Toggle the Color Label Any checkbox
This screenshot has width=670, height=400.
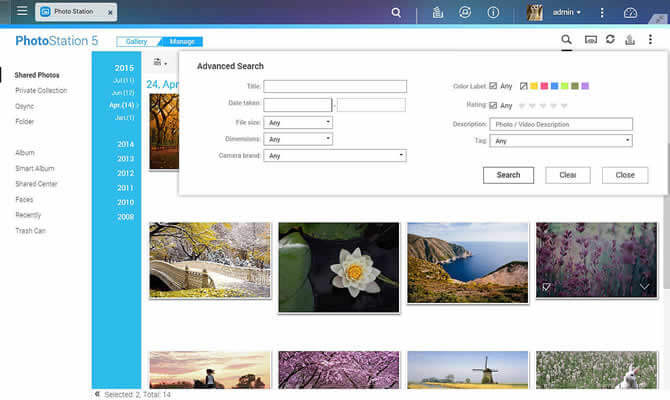coord(493,87)
